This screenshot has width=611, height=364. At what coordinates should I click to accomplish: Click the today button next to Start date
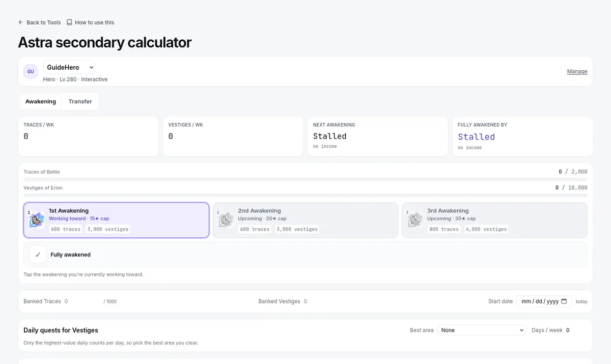581,302
